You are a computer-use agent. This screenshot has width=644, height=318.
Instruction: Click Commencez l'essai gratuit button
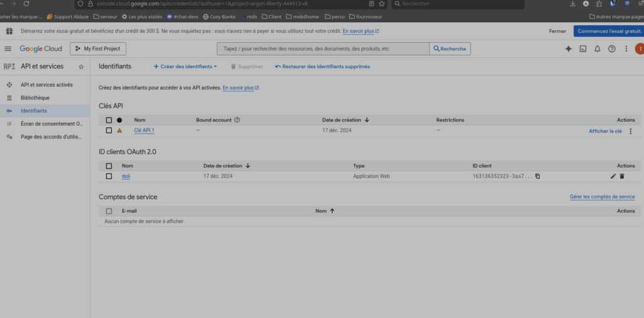click(x=608, y=31)
